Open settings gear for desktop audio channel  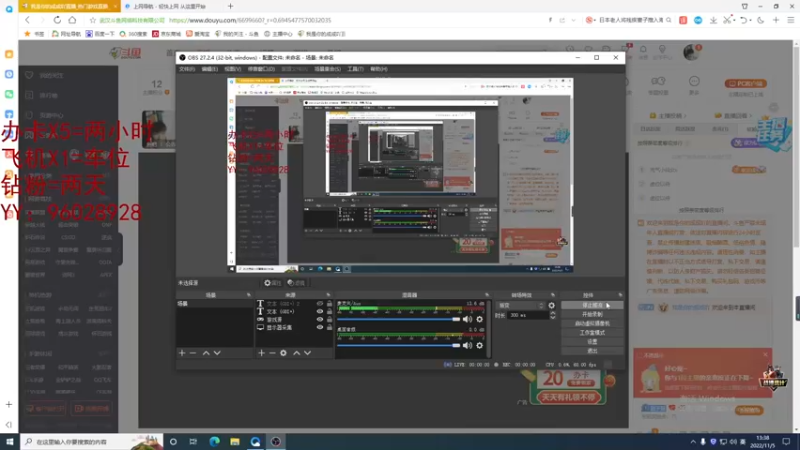(480, 345)
